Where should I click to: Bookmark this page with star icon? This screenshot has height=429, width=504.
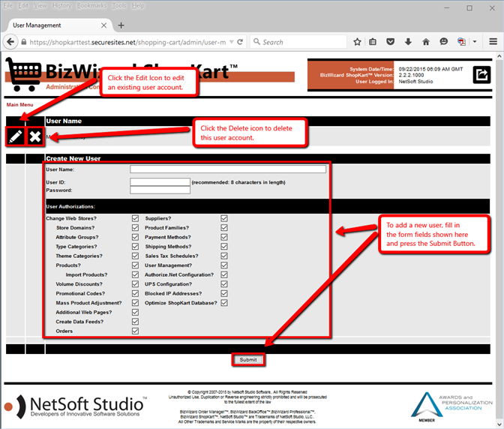[x=357, y=42]
